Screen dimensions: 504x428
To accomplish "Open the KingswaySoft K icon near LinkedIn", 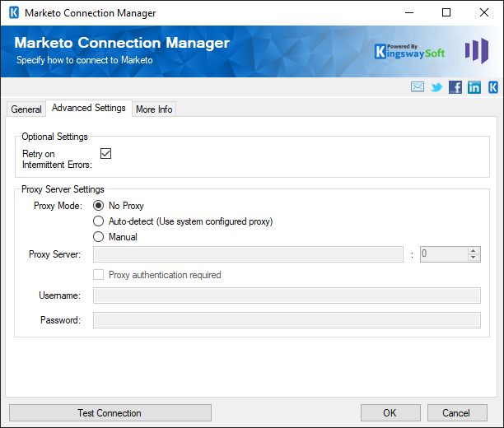I will pos(493,87).
